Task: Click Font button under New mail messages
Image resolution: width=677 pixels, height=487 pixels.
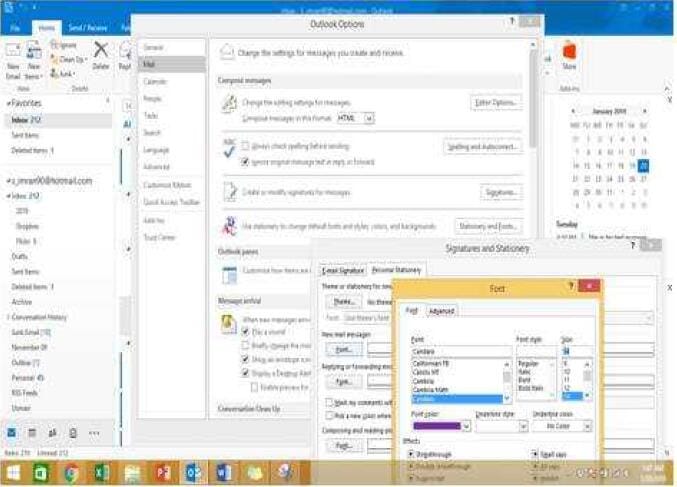Action: [344, 349]
